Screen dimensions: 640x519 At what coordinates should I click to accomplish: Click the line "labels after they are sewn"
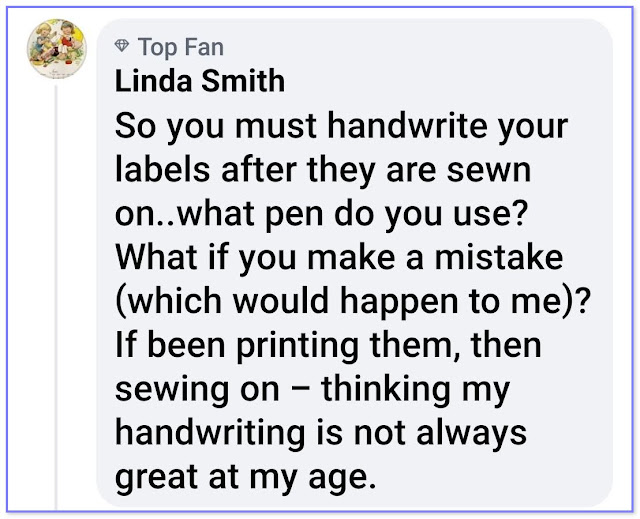[323, 169]
